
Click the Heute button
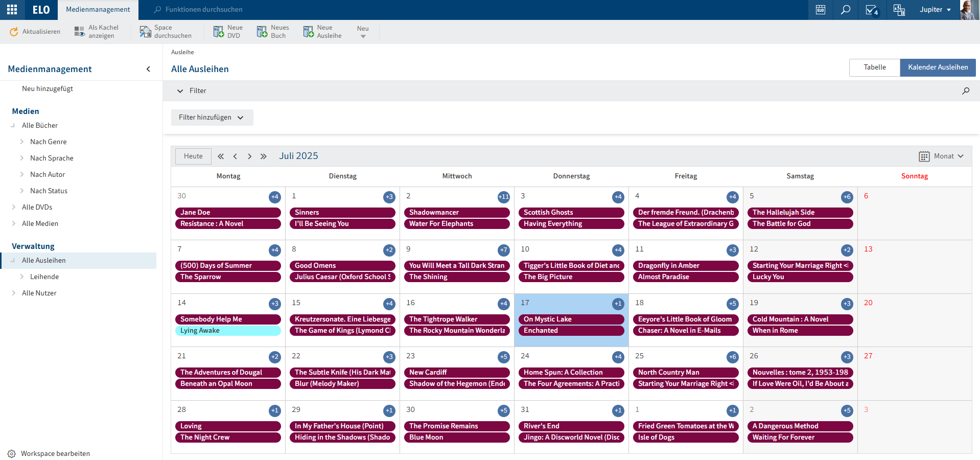click(193, 156)
